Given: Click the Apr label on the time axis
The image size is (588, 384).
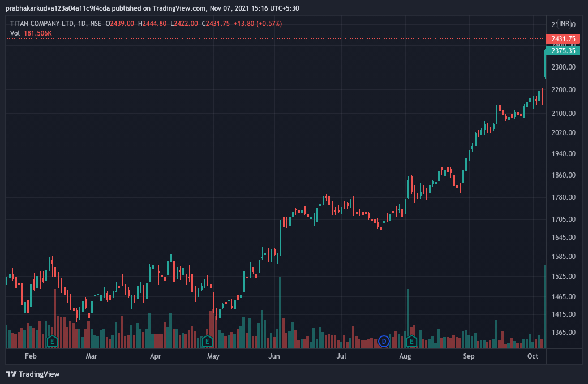Looking at the screenshot, I should 155,356.
